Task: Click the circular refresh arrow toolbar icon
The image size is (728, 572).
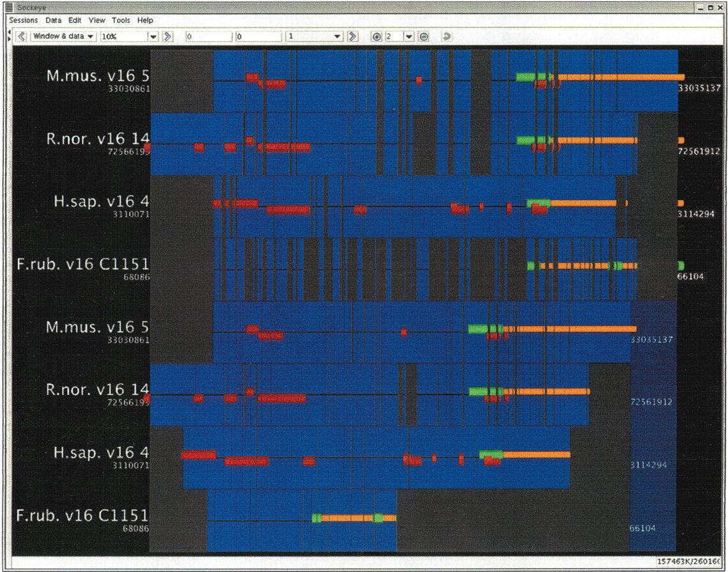Action: point(447,36)
